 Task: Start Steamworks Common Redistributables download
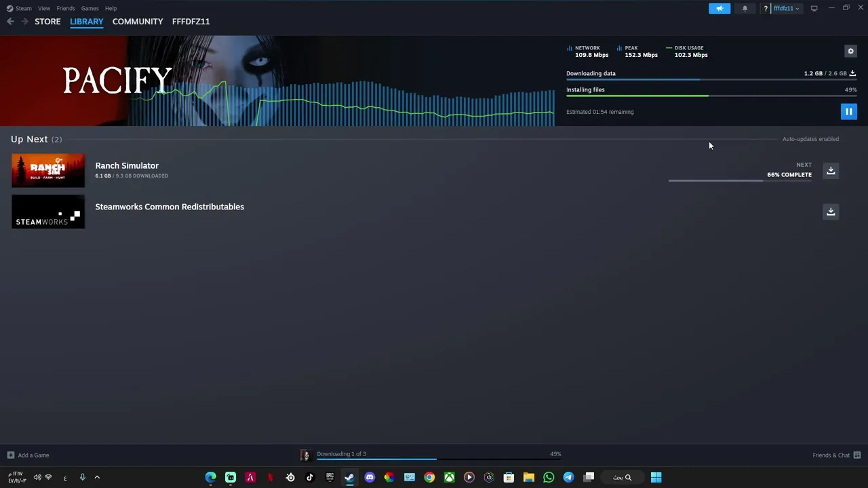[831, 211]
